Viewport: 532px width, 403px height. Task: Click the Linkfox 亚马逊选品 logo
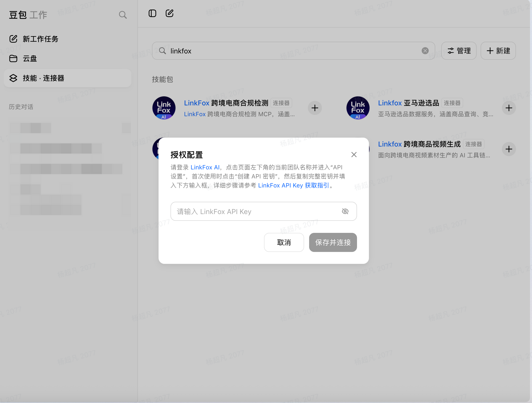click(x=358, y=108)
